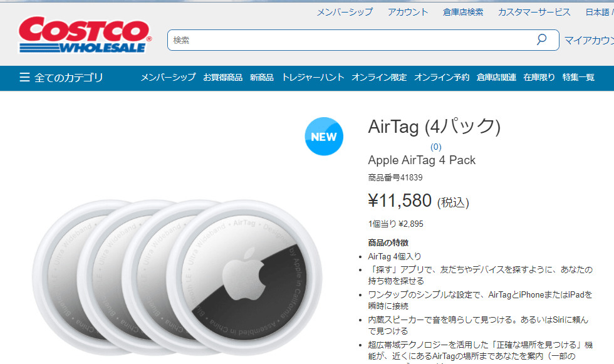Click the blue NEW badge
The width and height of the screenshot is (614, 364).
(324, 136)
